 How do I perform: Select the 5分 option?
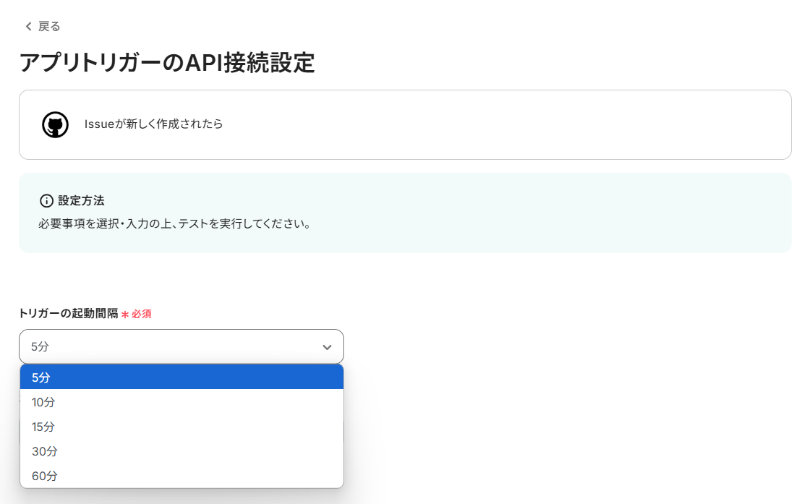(181, 377)
